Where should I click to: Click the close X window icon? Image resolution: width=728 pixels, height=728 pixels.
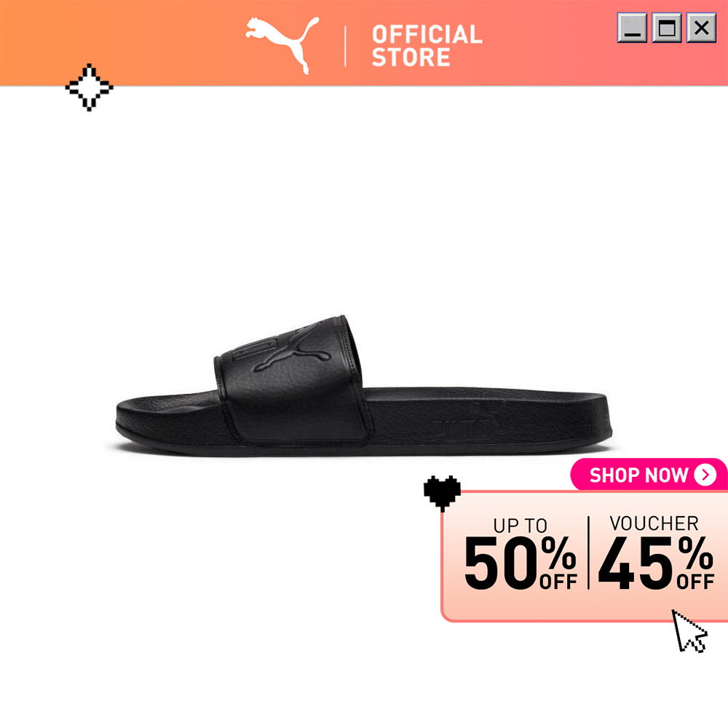pyautogui.click(x=701, y=28)
